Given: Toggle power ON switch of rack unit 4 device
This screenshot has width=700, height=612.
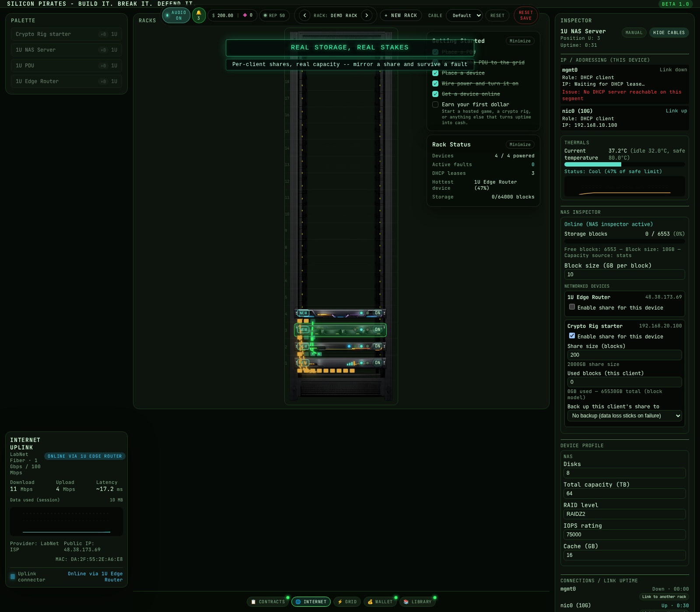Looking at the screenshot, I should [378, 313].
